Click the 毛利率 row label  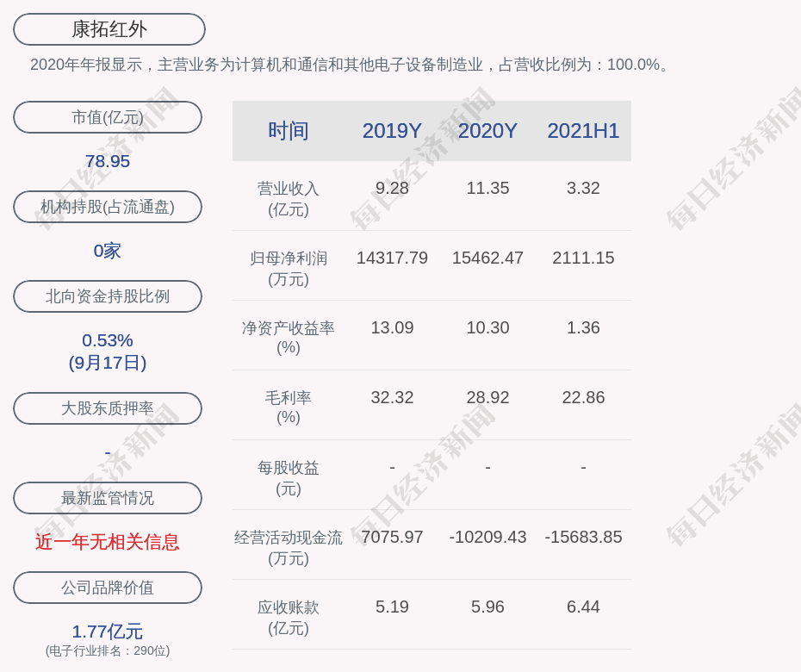pyautogui.click(x=289, y=408)
